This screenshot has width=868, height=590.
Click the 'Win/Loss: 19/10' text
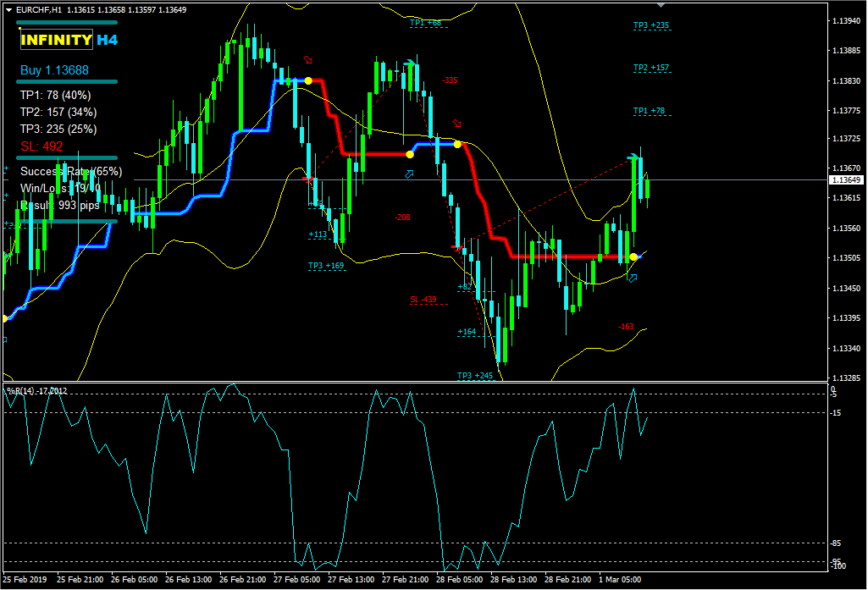click(60, 188)
